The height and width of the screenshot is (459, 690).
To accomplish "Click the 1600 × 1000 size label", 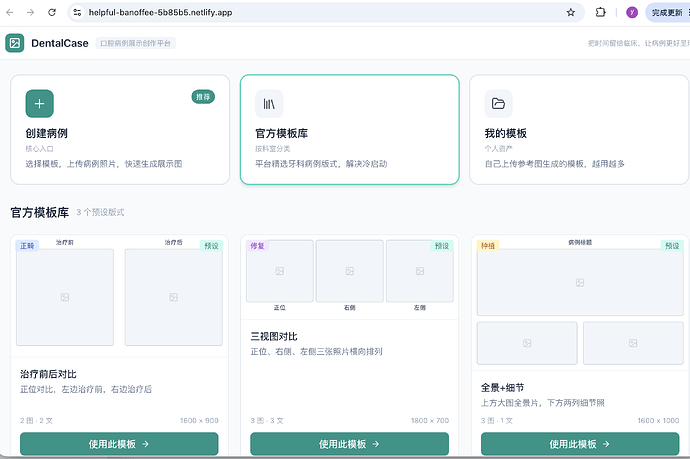I will click(x=658, y=421).
